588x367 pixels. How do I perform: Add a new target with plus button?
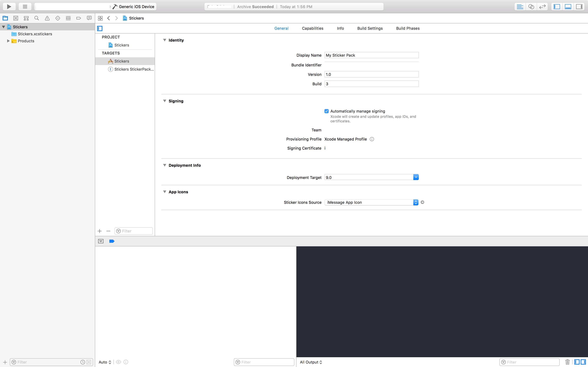click(x=100, y=231)
